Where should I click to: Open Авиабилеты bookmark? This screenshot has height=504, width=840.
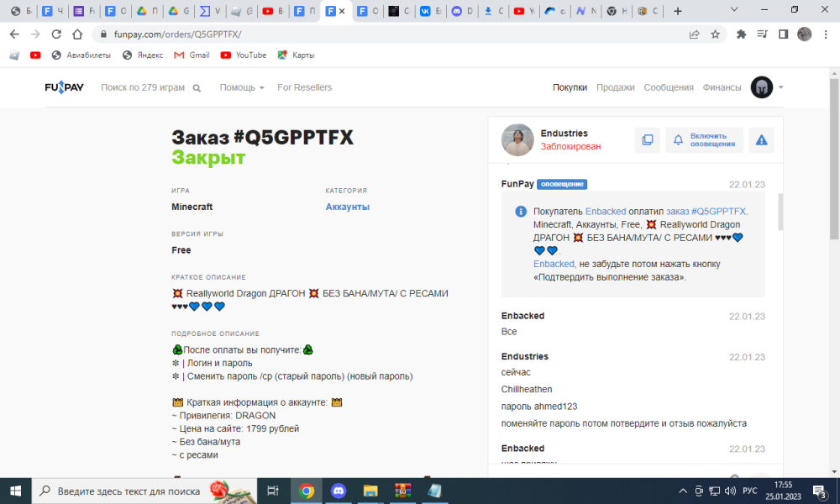point(81,55)
